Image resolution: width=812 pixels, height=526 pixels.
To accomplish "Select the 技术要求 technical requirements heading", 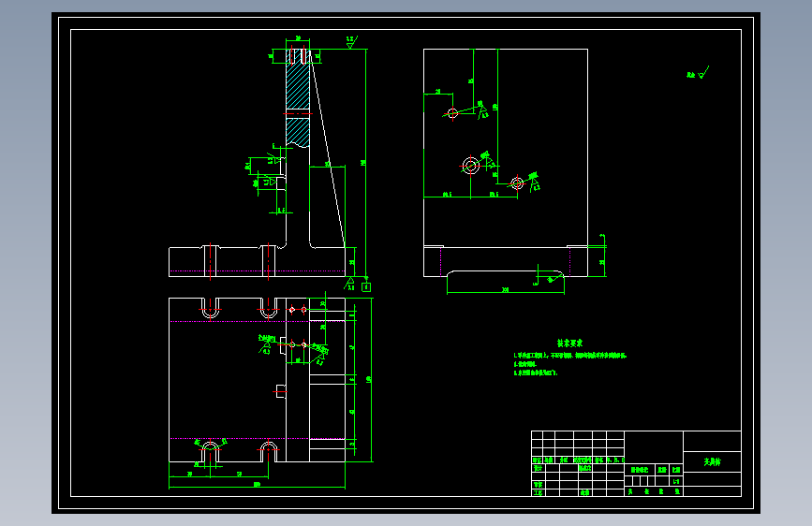I will click(x=569, y=343).
